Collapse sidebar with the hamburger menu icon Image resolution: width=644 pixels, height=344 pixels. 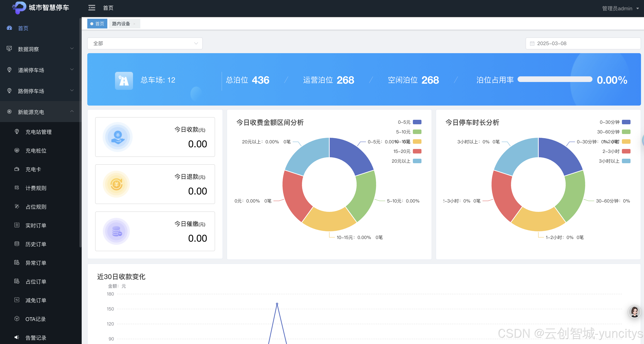(x=91, y=8)
